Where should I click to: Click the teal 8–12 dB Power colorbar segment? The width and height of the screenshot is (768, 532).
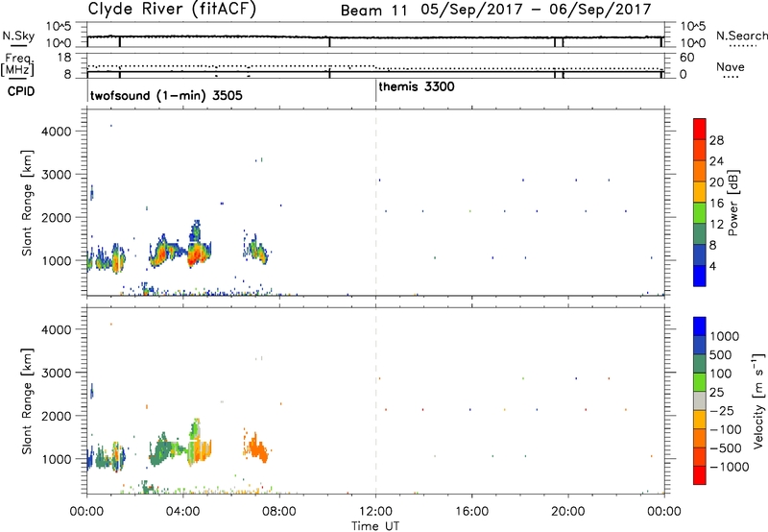pos(700,233)
